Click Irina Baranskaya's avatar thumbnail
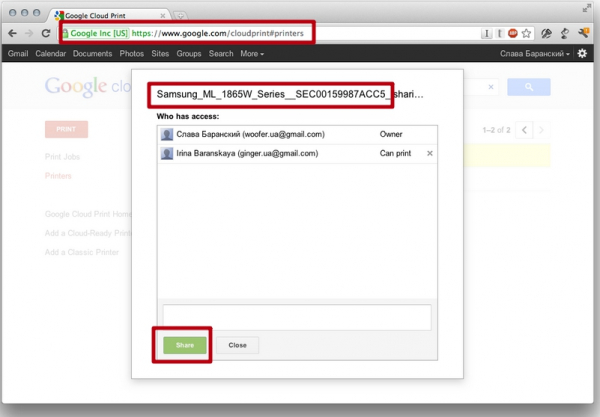This screenshot has height=417, width=600. (167, 153)
